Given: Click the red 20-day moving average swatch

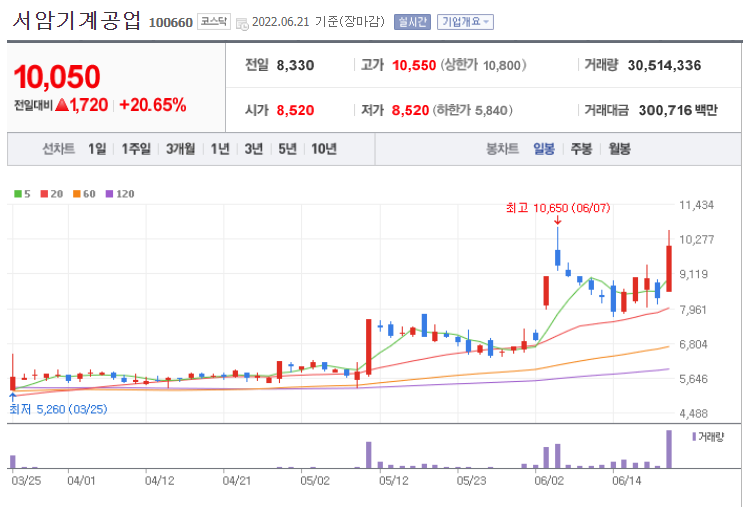Looking at the screenshot, I should pyautogui.click(x=45, y=194).
